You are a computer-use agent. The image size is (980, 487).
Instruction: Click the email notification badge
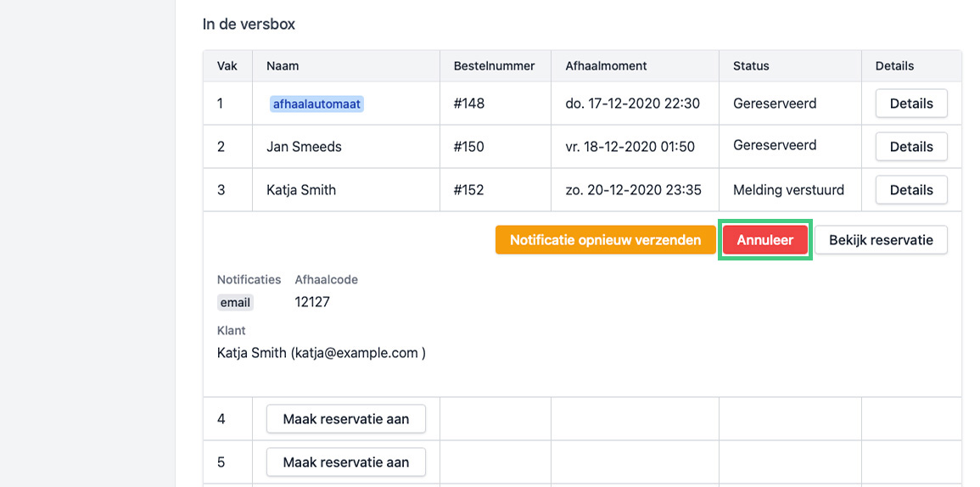point(235,302)
